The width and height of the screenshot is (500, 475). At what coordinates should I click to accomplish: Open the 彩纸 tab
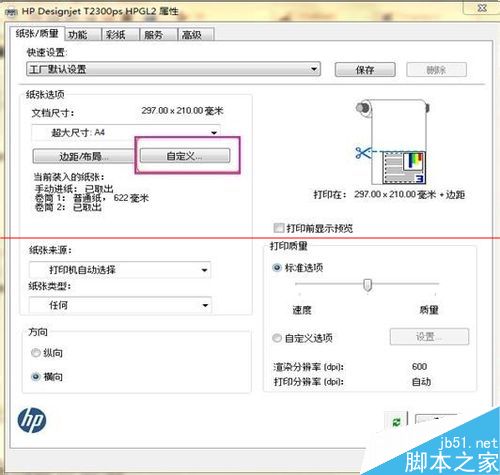[120, 35]
